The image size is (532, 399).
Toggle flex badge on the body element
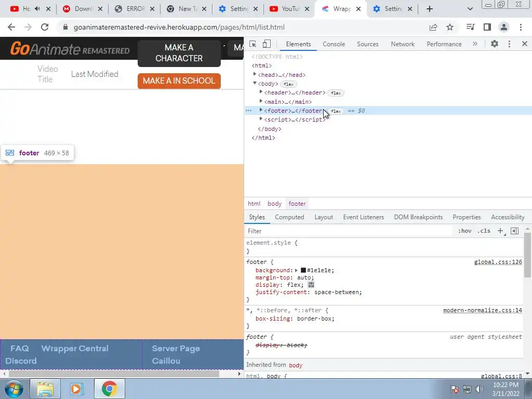(288, 84)
